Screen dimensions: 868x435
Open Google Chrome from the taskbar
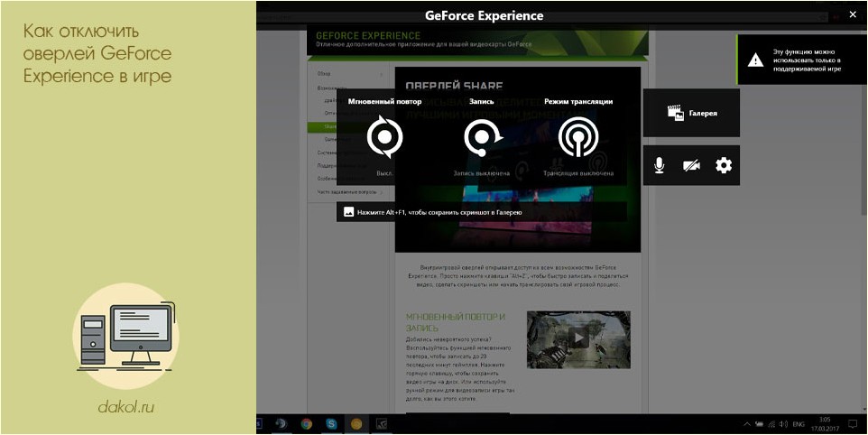306,424
